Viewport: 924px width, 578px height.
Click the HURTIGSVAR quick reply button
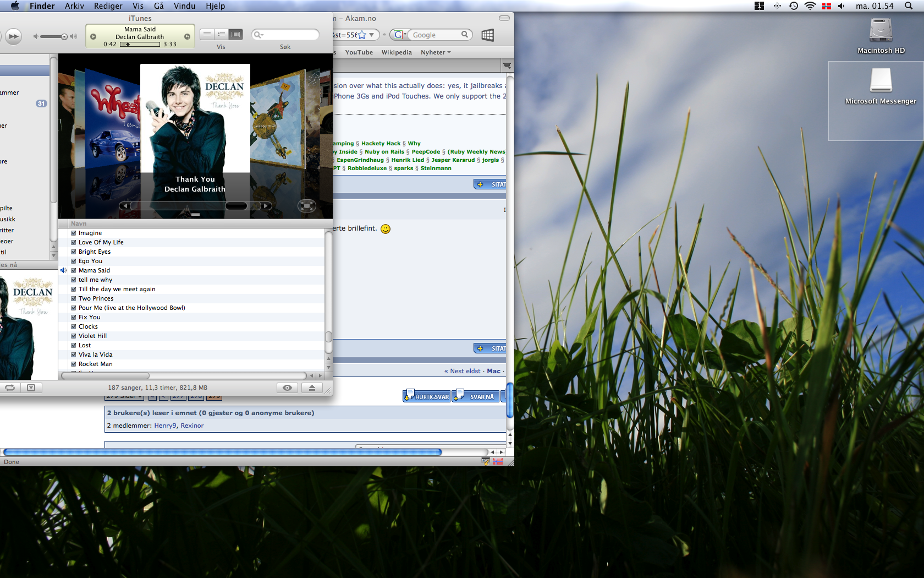coord(426,396)
